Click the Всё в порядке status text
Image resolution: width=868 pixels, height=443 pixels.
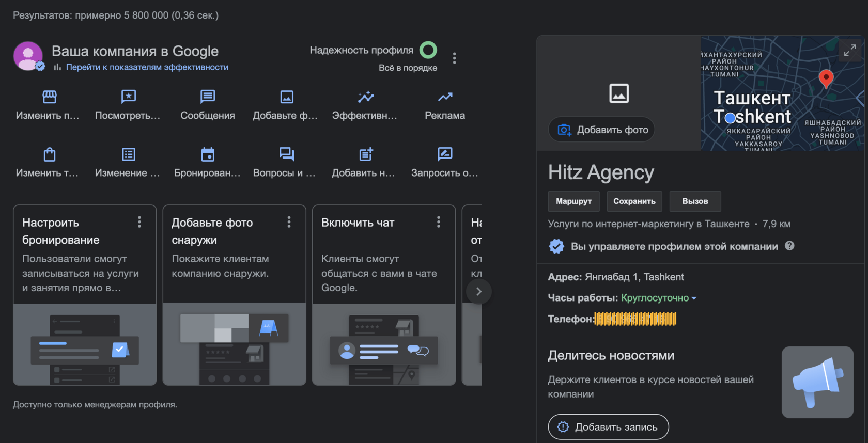(408, 68)
